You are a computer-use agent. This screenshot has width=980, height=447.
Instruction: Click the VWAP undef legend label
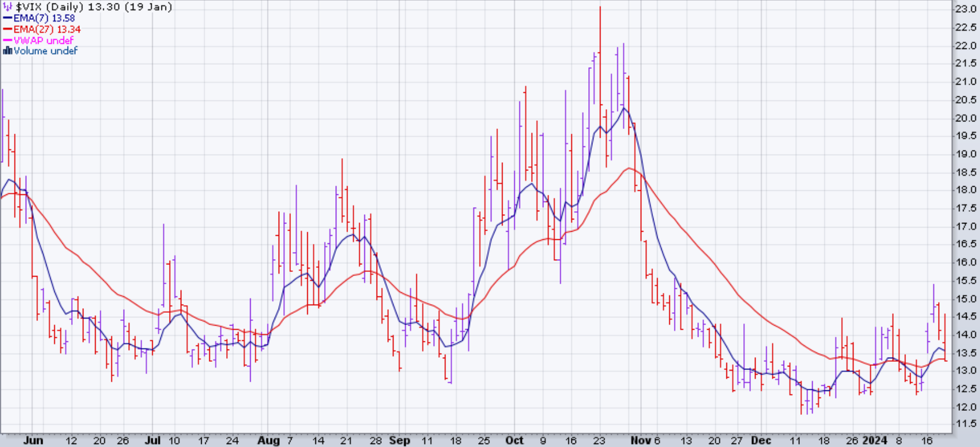[44, 40]
